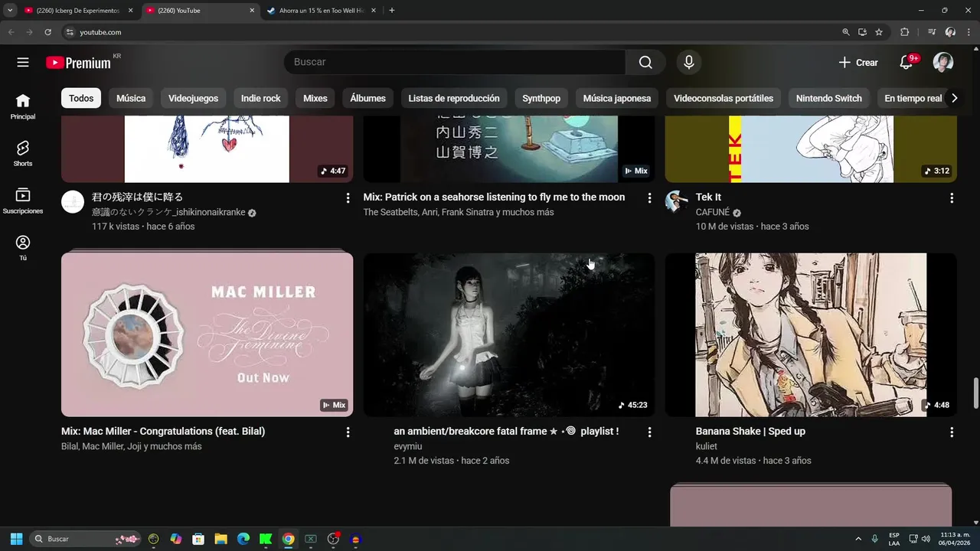
Task: Bookmark this page with star icon
Action: [x=879, y=32]
